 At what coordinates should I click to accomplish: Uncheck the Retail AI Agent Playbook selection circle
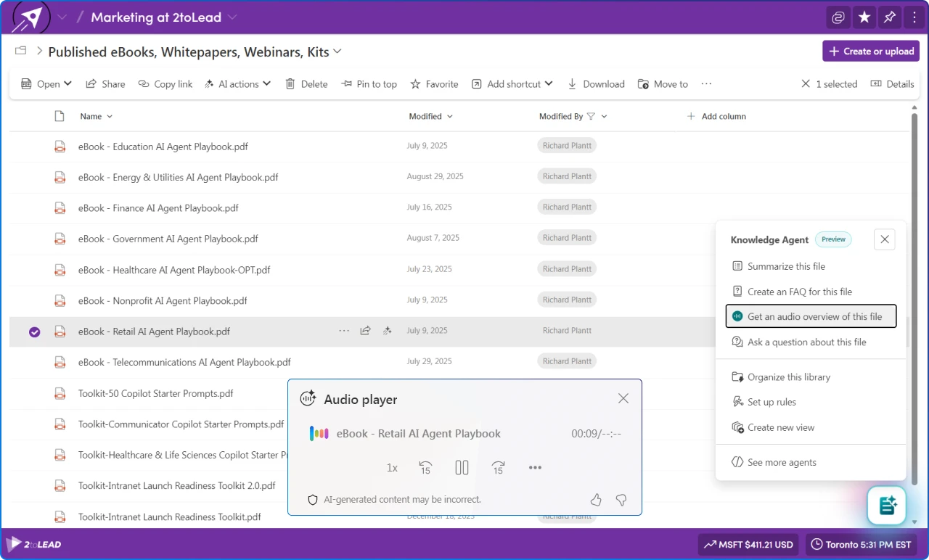pyautogui.click(x=34, y=332)
